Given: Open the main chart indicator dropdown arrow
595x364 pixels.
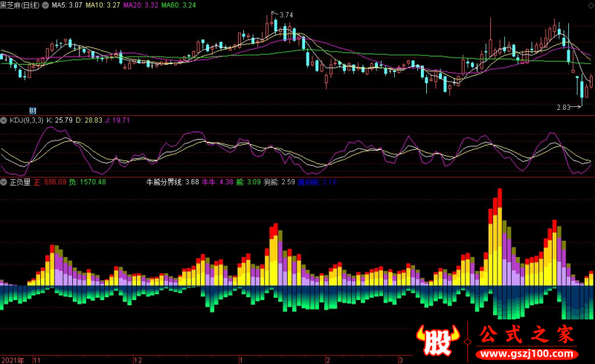Looking at the screenshot, I should pos(45,5).
